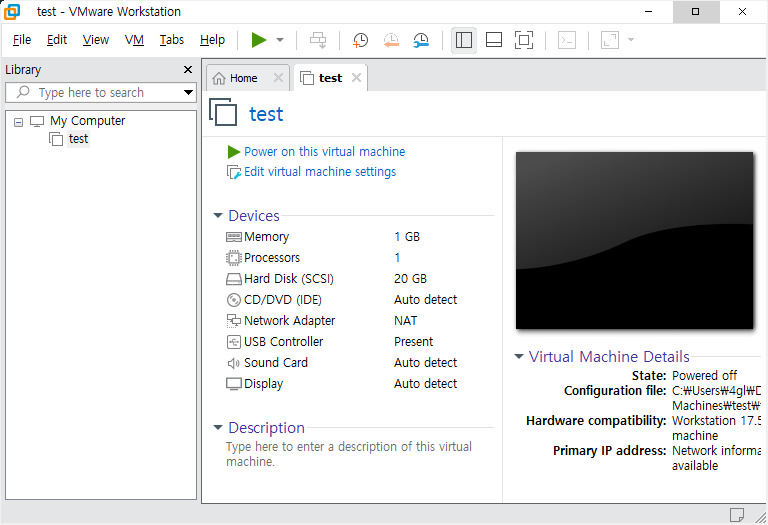Click the description text entry area

[x=349, y=454]
